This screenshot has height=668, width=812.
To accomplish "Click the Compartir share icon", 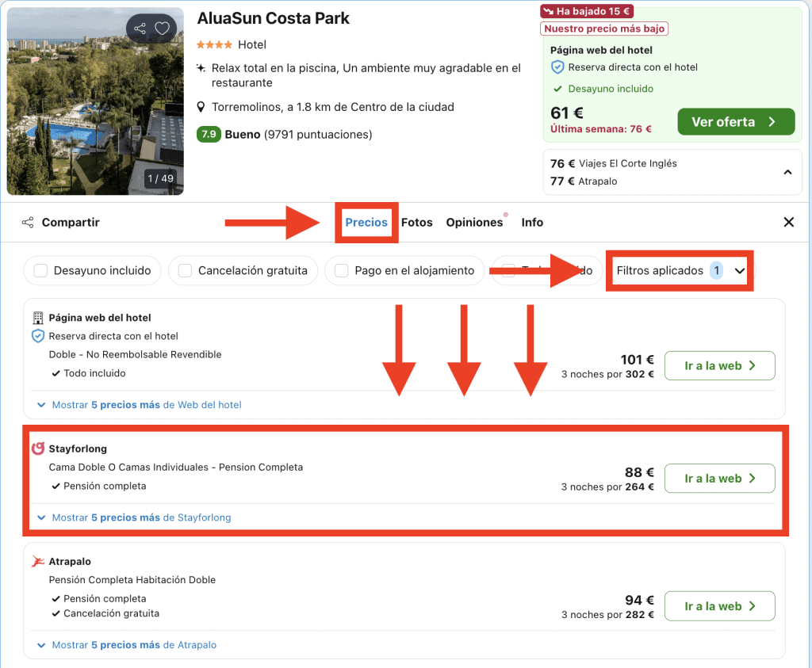I will (28, 223).
